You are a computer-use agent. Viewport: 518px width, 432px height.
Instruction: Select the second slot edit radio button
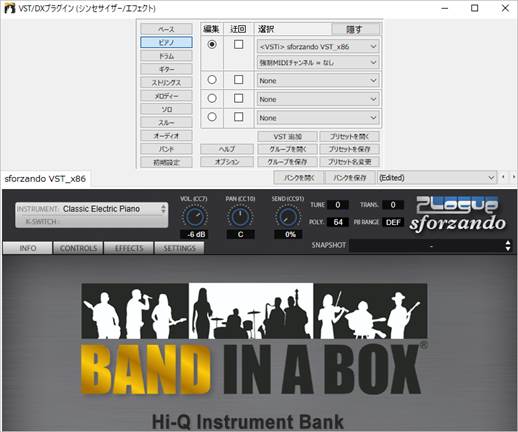212,80
